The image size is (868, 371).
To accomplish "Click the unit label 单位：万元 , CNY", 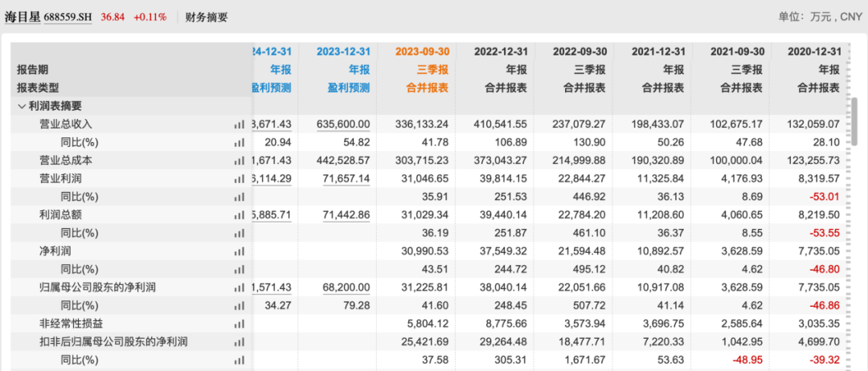I will click(x=821, y=17).
